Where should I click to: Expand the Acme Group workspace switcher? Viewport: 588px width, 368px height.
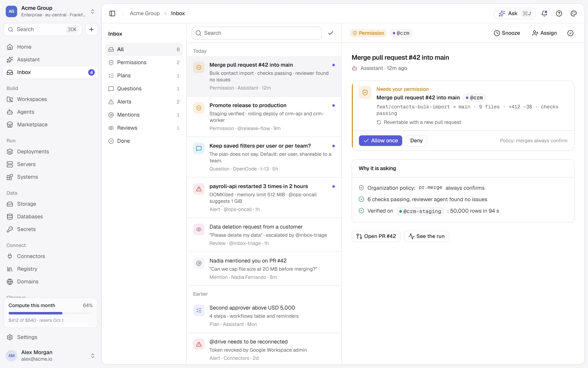(x=51, y=11)
